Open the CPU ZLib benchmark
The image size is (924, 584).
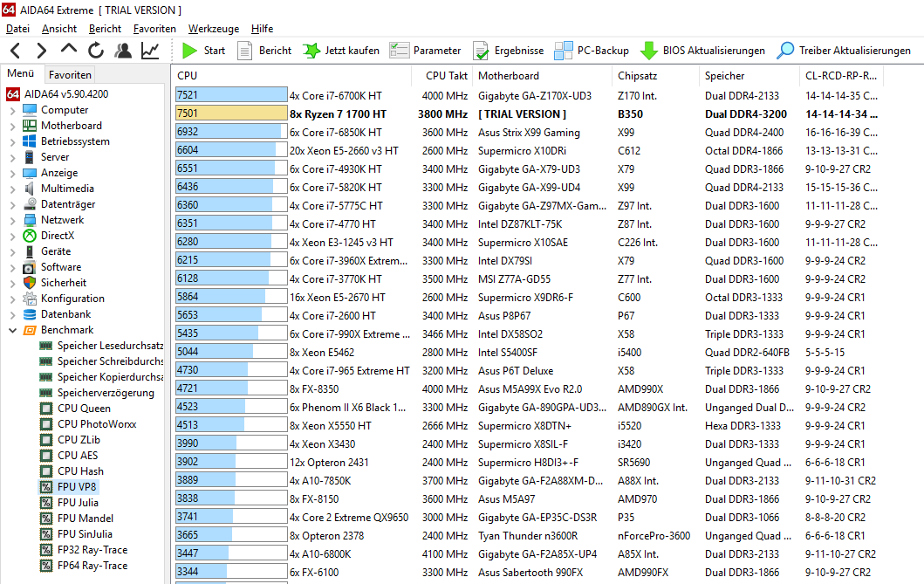pos(70,440)
